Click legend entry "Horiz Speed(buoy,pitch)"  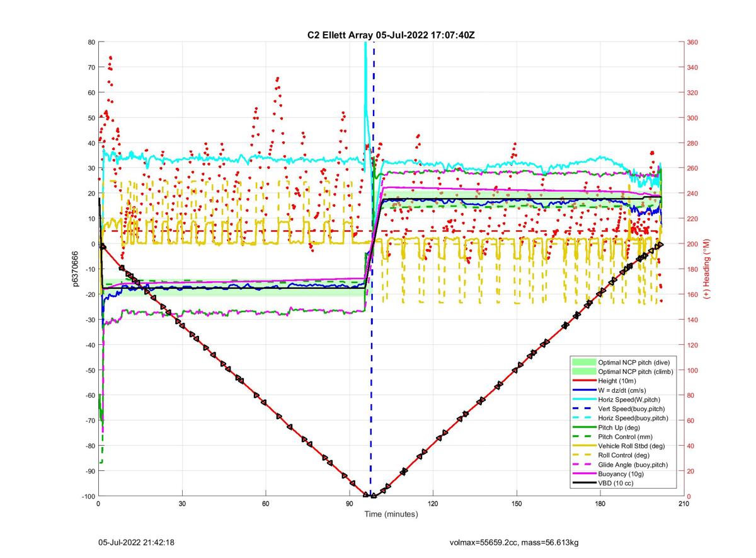pyautogui.click(x=634, y=419)
